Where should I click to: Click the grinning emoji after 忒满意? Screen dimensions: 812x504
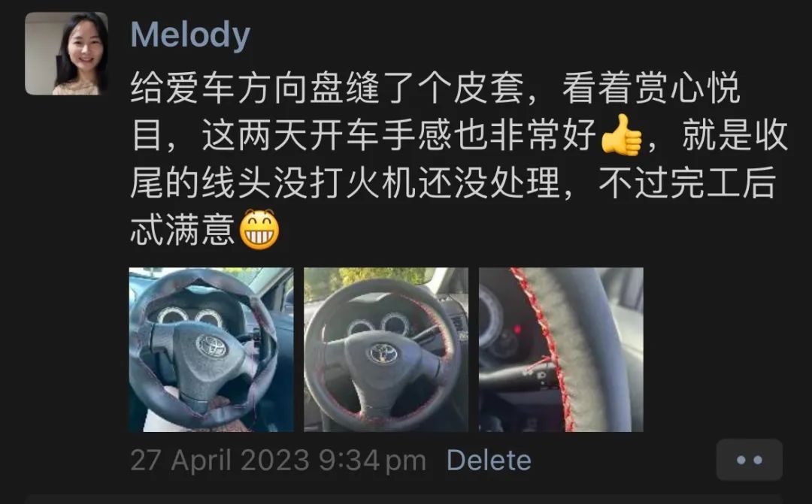[259, 230]
